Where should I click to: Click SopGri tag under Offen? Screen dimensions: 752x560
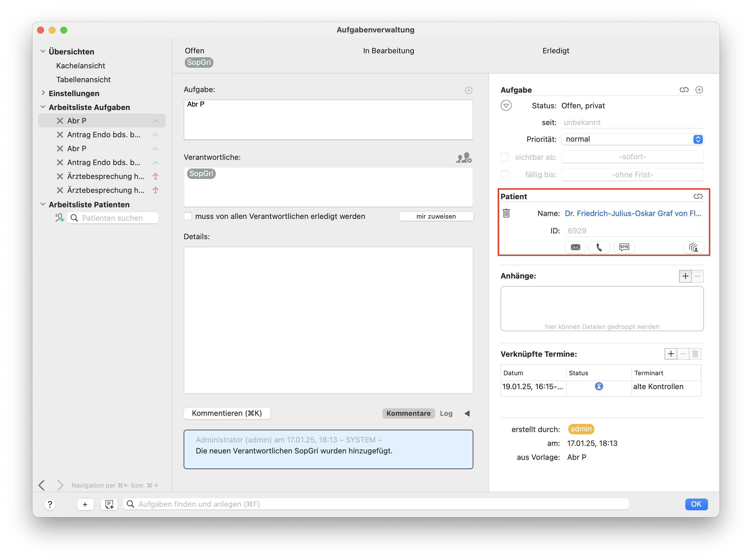pos(199,62)
